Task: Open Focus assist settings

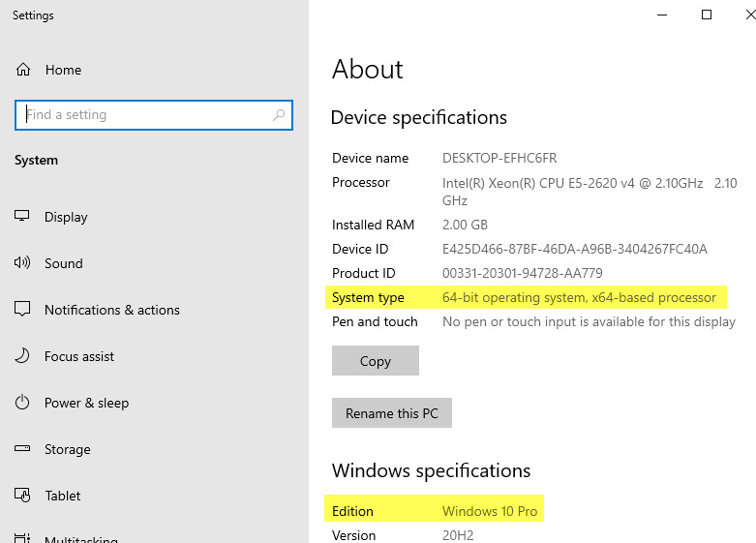Action: [x=79, y=356]
